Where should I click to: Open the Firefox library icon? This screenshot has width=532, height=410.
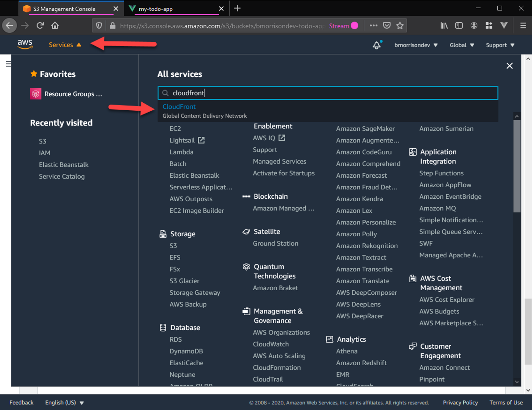444,26
